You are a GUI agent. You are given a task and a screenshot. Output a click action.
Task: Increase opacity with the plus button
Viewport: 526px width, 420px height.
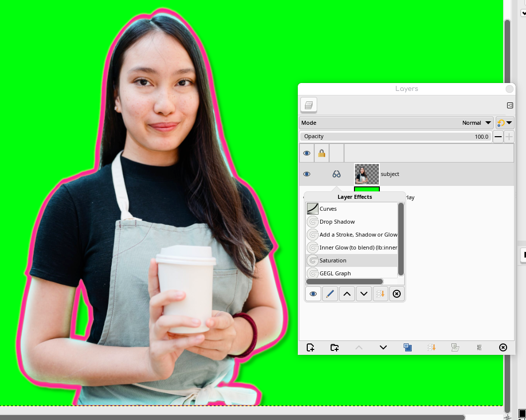pyautogui.click(x=509, y=137)
